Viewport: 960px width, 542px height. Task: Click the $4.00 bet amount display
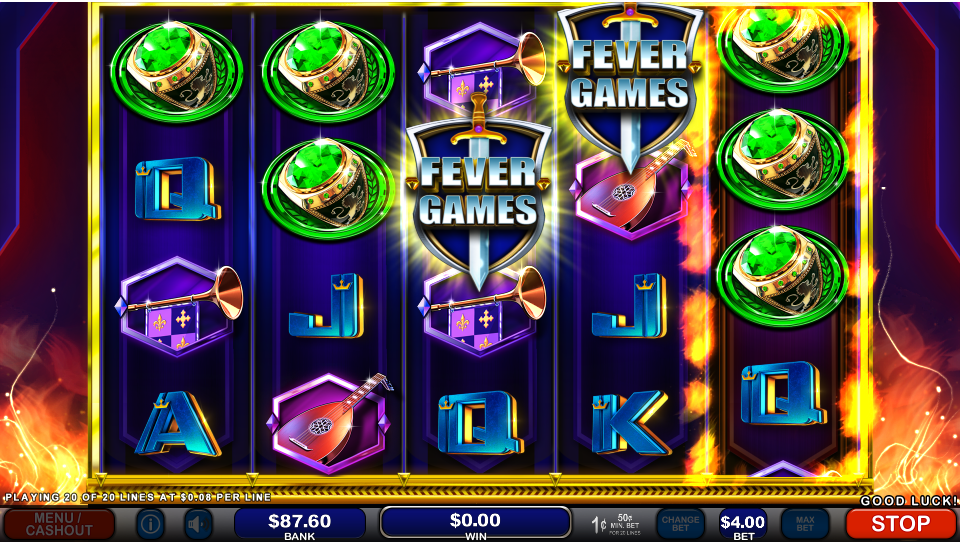pos(743,524)
